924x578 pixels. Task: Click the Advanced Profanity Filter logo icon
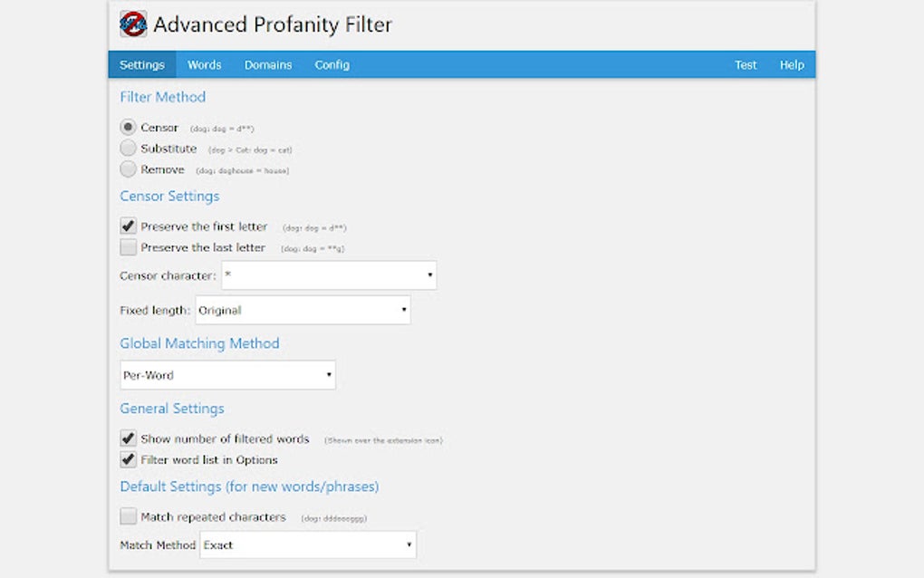coord(133,24)
